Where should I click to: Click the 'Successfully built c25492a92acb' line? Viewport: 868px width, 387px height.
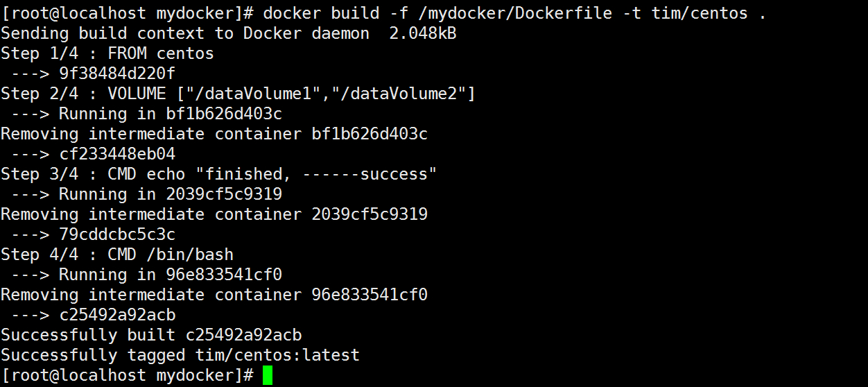pos(151,335)
